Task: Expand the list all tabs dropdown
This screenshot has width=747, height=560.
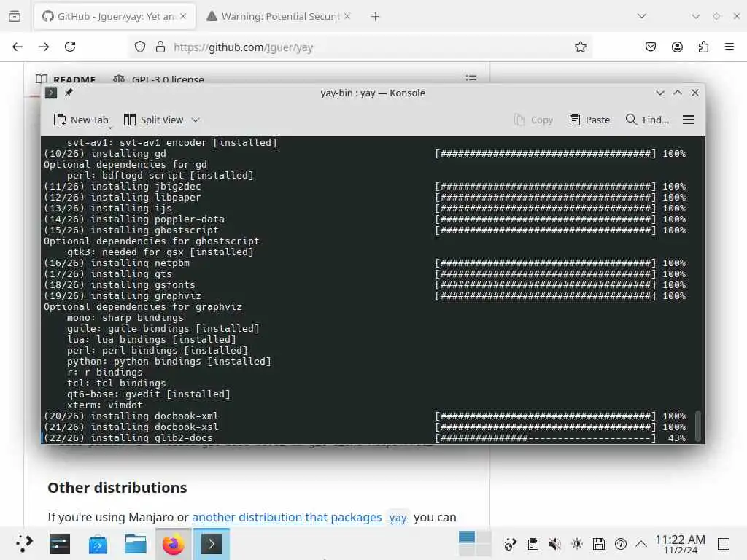Action: 642,16
